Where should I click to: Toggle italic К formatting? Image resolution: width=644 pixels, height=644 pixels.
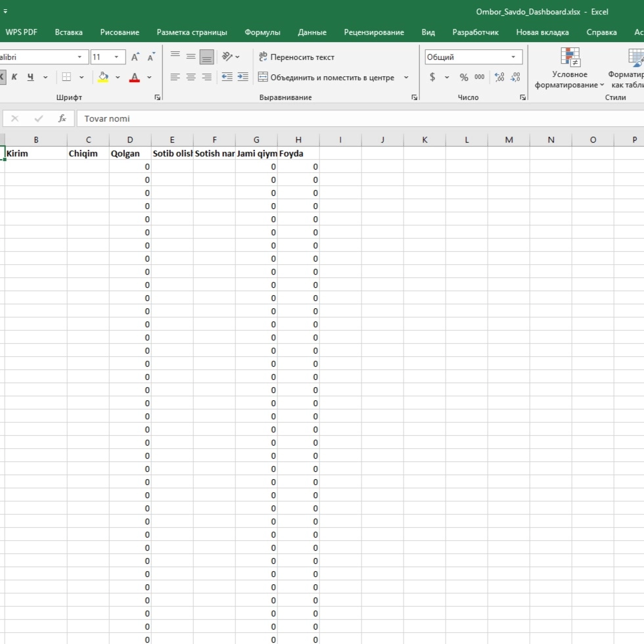click(x=14, y=77)
